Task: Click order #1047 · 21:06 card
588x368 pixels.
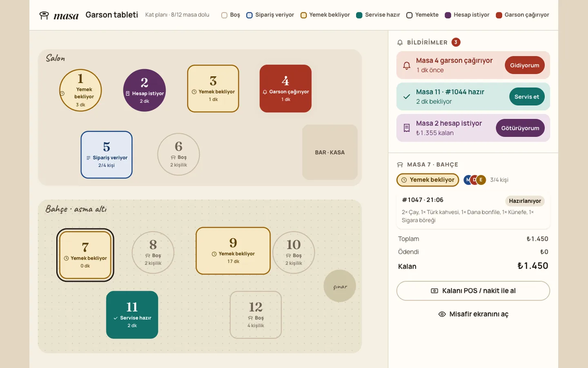Action: click(473, 211)
